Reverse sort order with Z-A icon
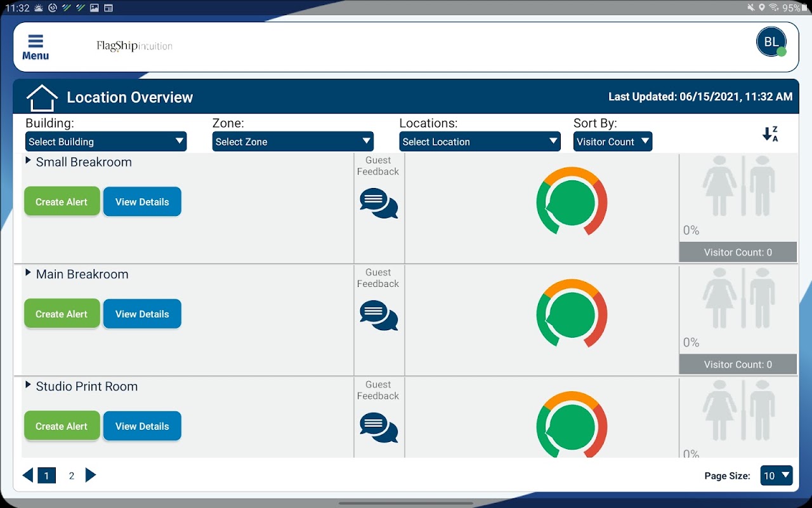812x508 pixels. pos(770,134)
